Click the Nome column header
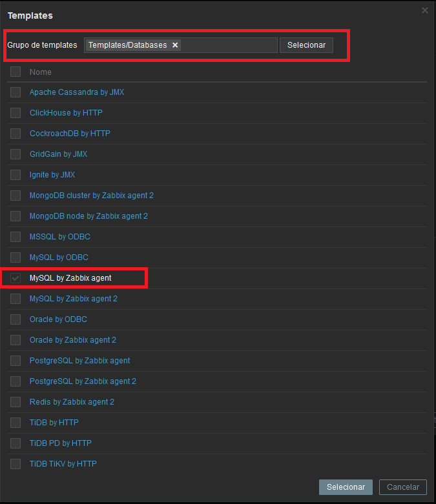Viewport: 436px width, 504px height. [x=41, y=72]
